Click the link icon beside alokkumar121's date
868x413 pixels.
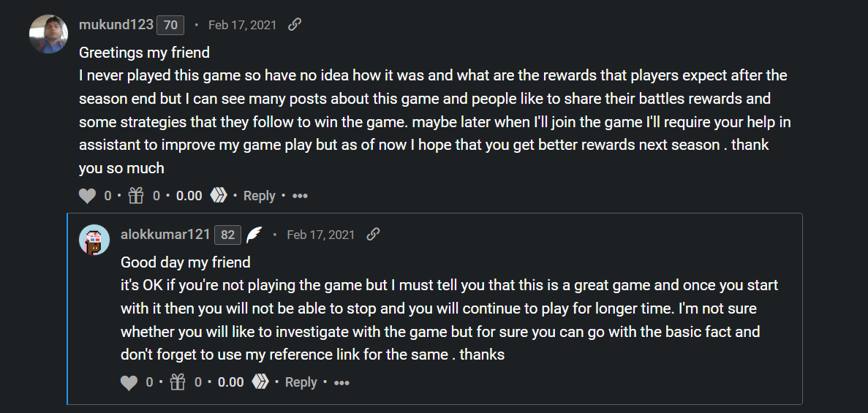[x=373, y=235]
